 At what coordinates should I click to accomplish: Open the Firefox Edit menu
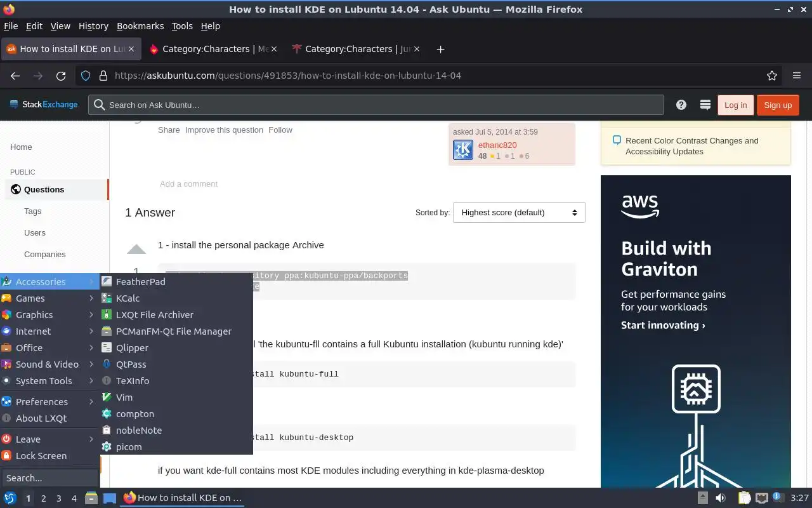[34, 26]
